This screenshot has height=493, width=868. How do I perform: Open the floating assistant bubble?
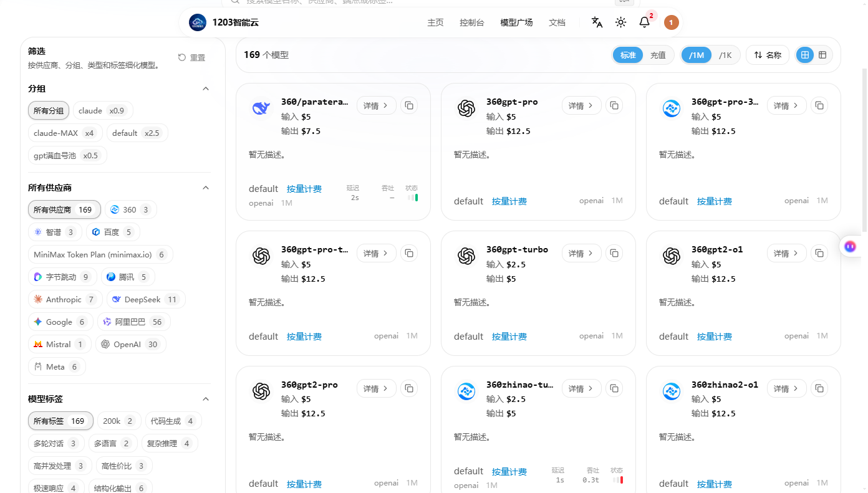[x=850, y=247]
